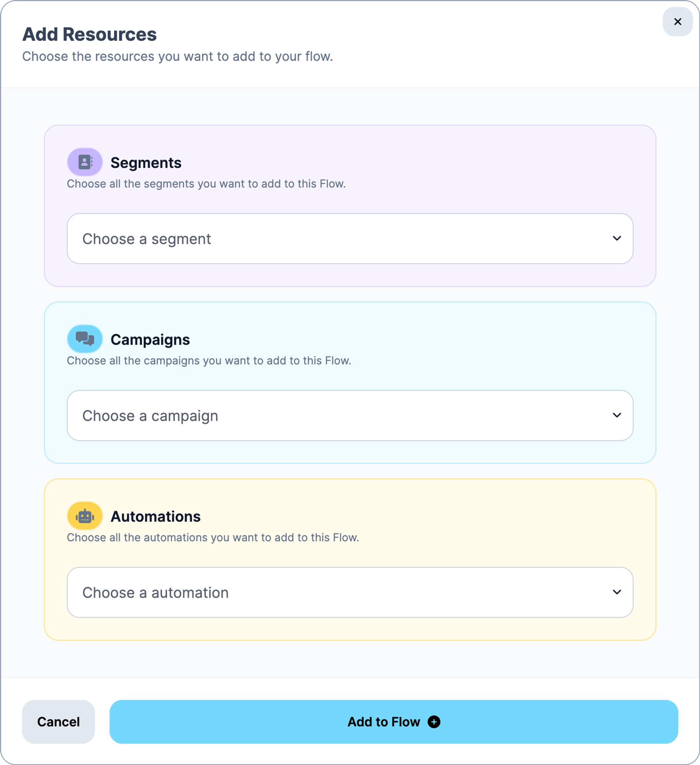Click the Campaigns section heading

(150, 340)
